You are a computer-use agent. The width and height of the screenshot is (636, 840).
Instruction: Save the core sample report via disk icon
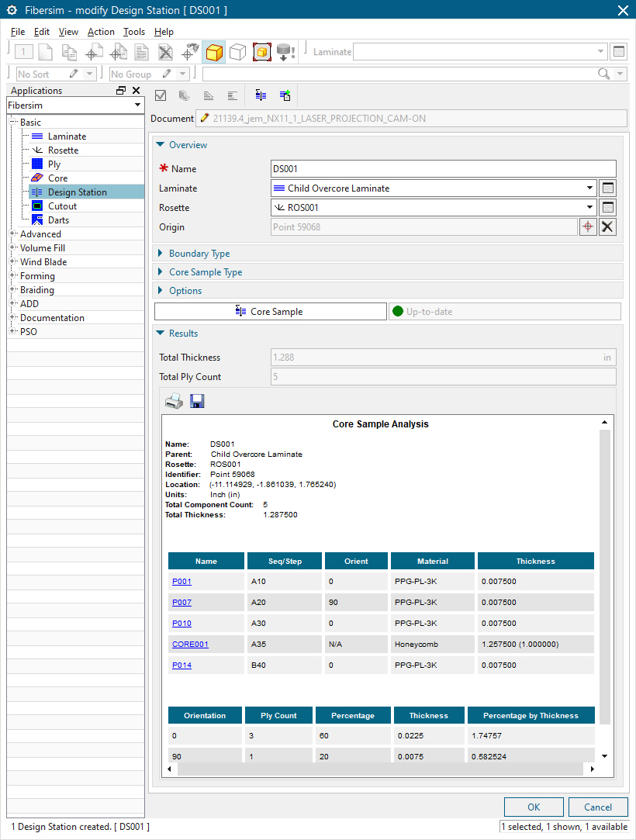(x=197, y=401)
